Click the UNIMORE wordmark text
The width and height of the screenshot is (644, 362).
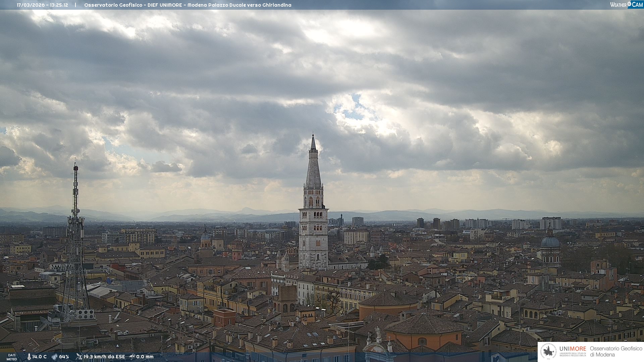[573, 349]
